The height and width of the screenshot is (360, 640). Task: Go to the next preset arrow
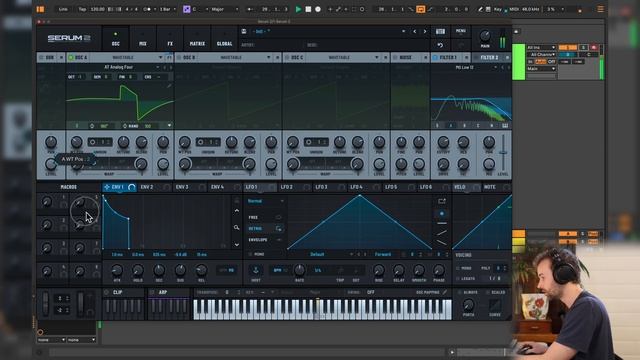pos(425,31)
